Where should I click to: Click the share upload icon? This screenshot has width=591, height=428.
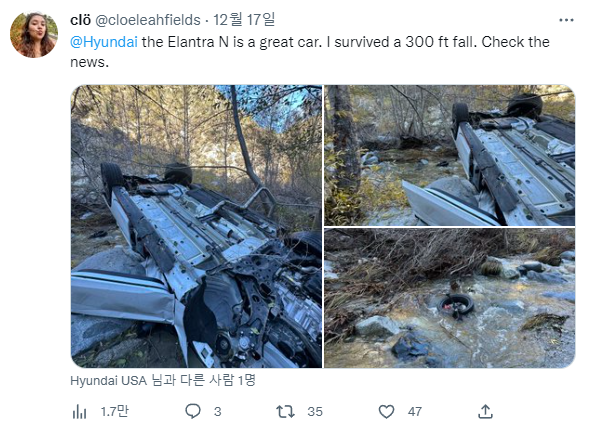click(485, 411)
